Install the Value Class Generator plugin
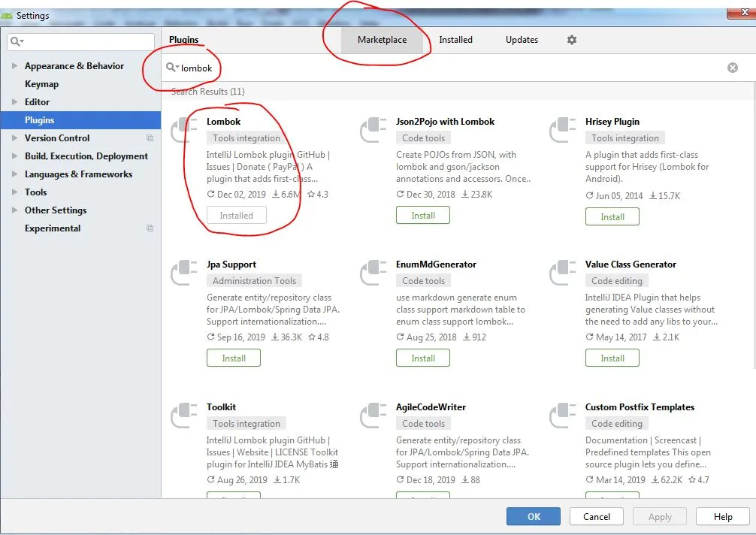 pyautogui.click(x=612, y=358)
